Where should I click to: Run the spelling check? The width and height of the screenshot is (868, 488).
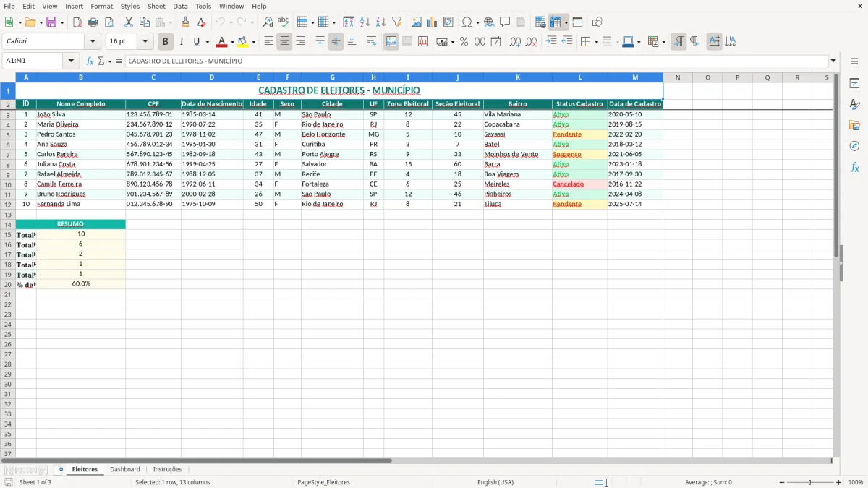pyautogui.click(x=284, y=22)
